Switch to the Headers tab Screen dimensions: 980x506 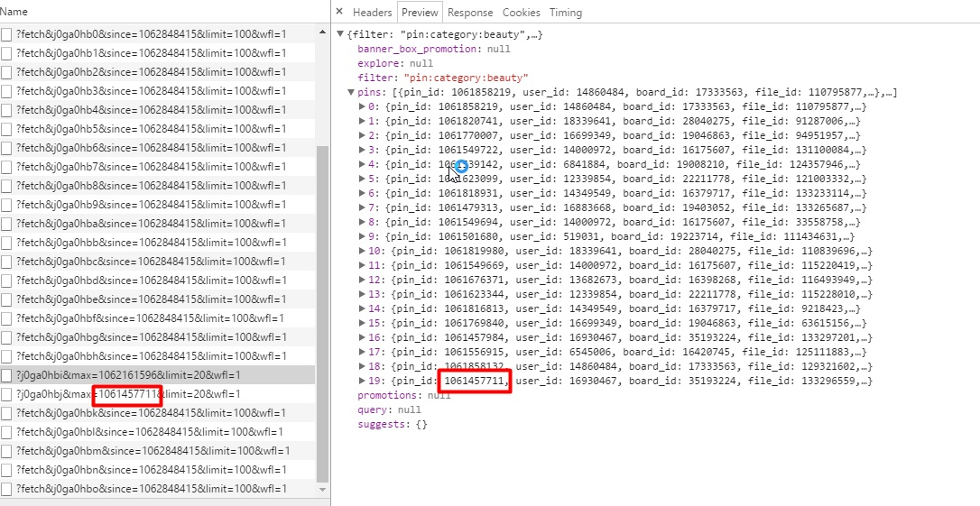[x=372, y=13]
